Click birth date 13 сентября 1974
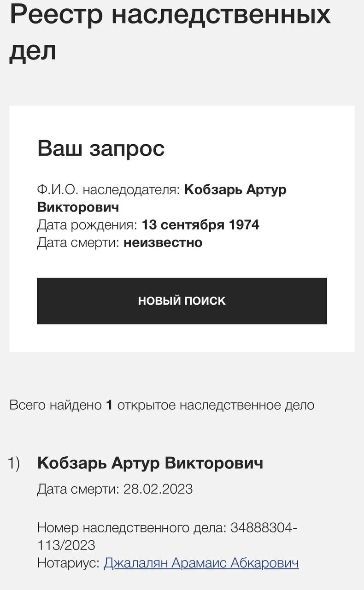 (x=200, y=225)
